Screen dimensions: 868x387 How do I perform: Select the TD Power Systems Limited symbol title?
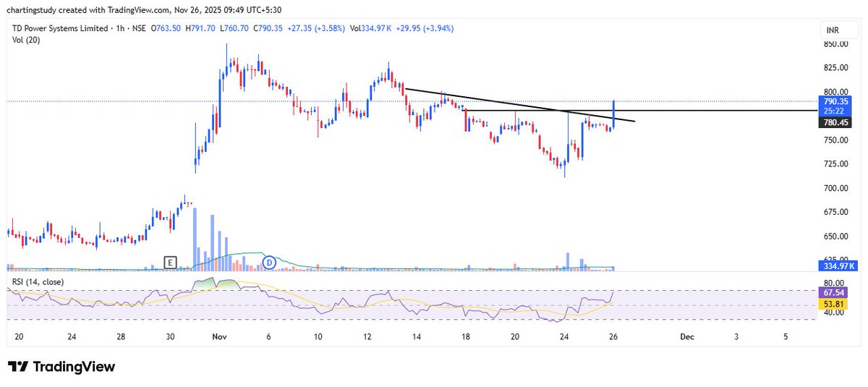[60, 30]
